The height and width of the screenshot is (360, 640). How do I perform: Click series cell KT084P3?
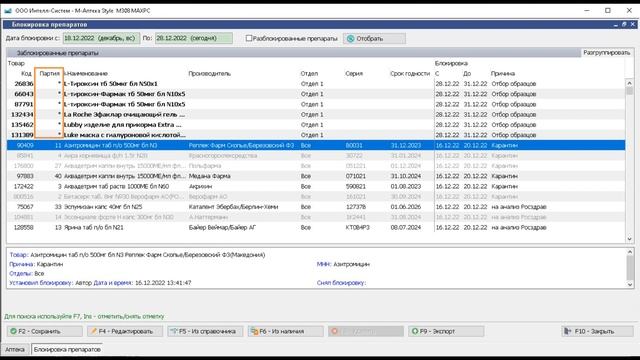point(357,227)
